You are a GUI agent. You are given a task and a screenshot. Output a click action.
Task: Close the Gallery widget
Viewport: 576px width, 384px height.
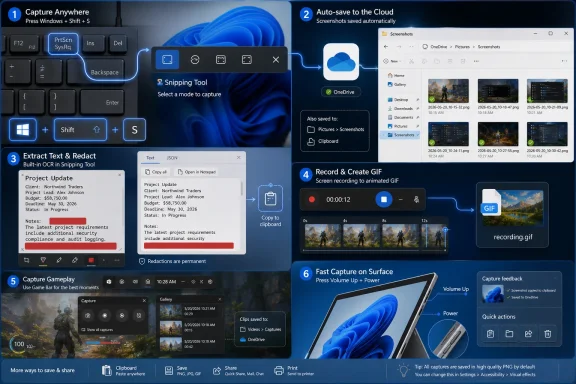click(x=220, y=299)
